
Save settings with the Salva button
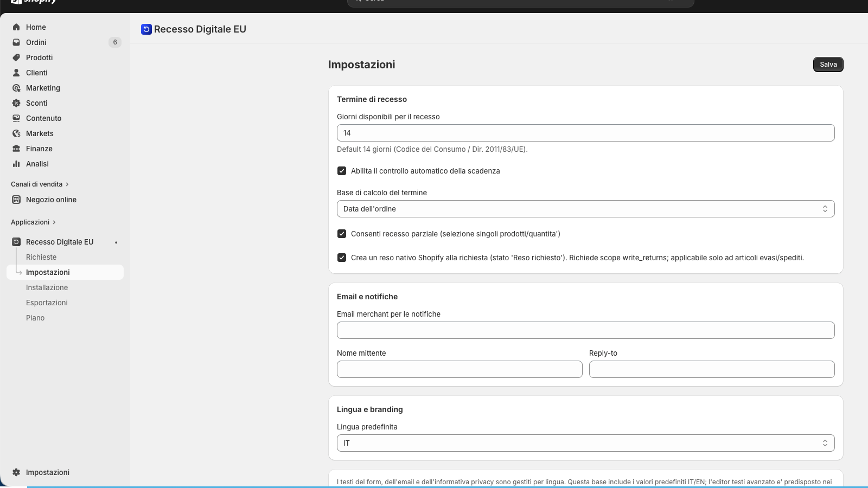(828, 65)
